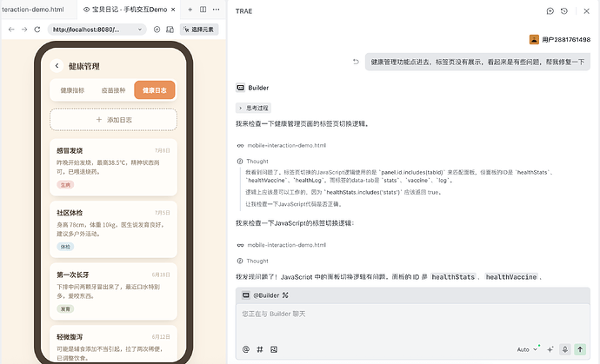Attach an image to the chat
The height and width of the screenshot is (364, 600).
pyautogui.click(x=274, y=349)
